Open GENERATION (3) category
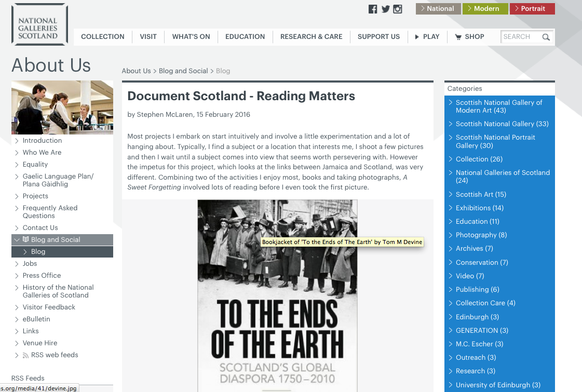This screenshot has width=582, height=392. tap(482, 331)
